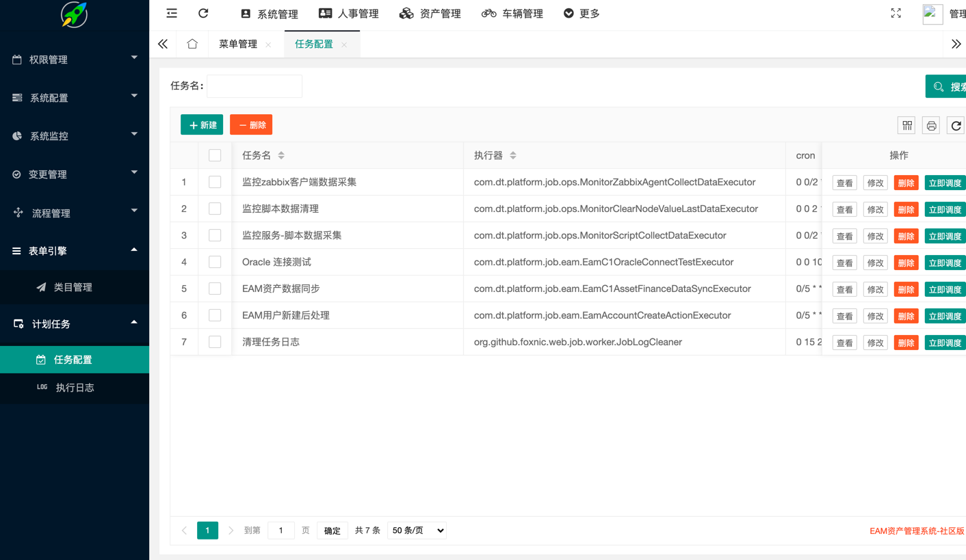
Task: Switch to the 菜单管理 tab
Action: (238, 44)
